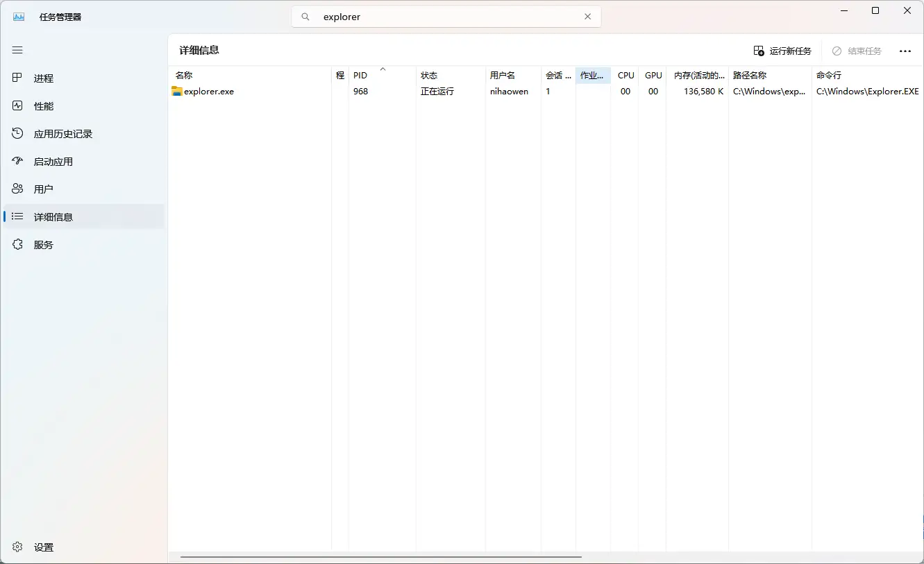Select the explorer.exe process row
The height and width of the screenshot is (564, 924).
pos(209,92)
